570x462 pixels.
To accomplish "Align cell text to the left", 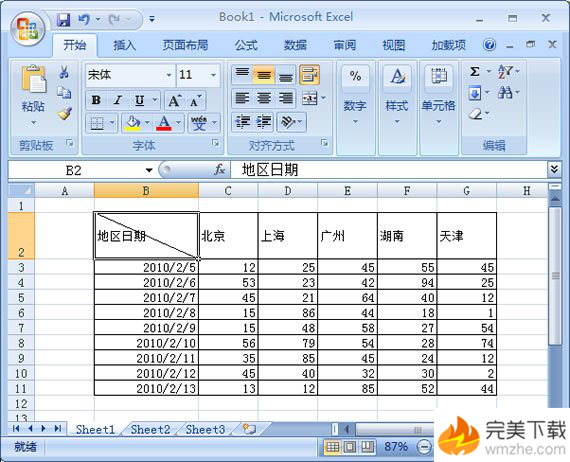I will point(242,98).
